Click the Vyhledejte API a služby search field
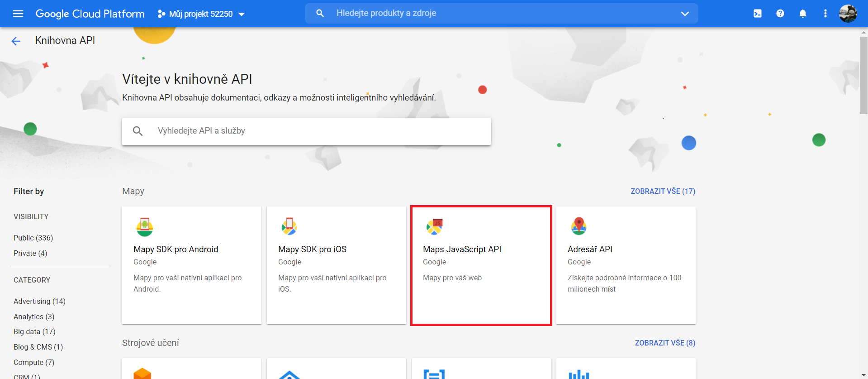868x379 pixels. coord(317,131)
